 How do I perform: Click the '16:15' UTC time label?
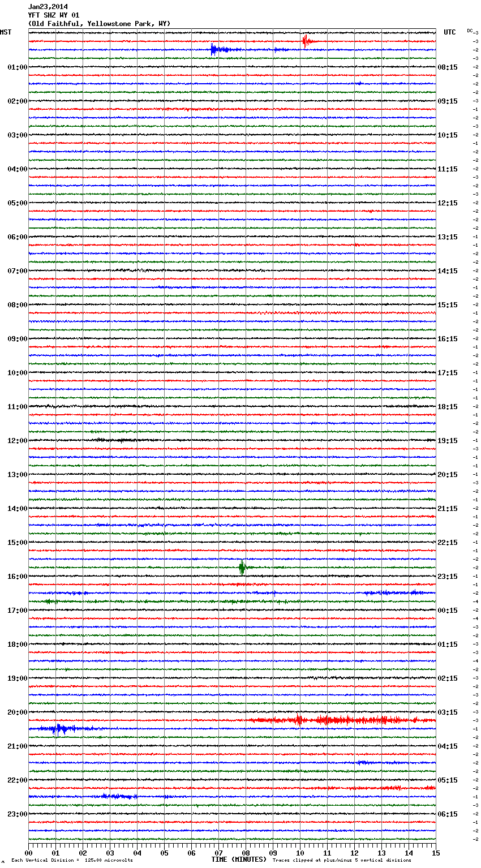(x=448, y=339)
